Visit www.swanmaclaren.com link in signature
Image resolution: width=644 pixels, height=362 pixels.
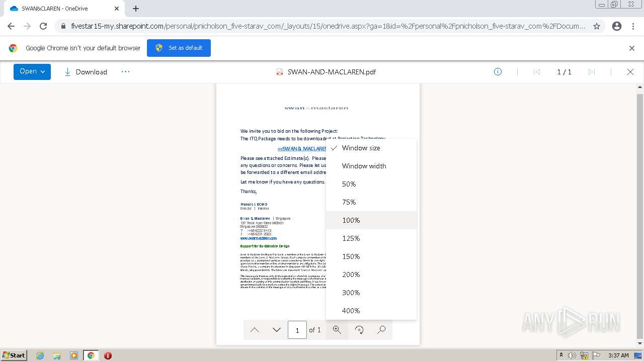tap(259, 238)
